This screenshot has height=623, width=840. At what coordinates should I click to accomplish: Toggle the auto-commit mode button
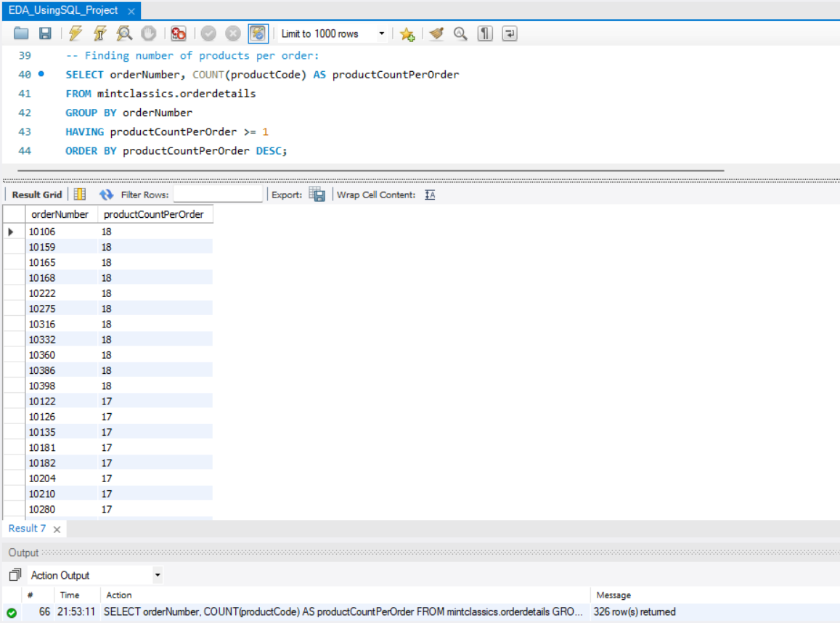(258, 33)
